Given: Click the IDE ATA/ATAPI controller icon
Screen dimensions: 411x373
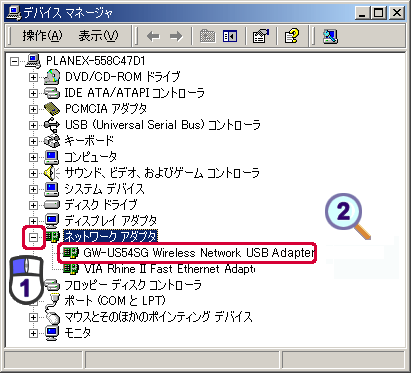Looking at the screenshot, I should tap(52, 93).
